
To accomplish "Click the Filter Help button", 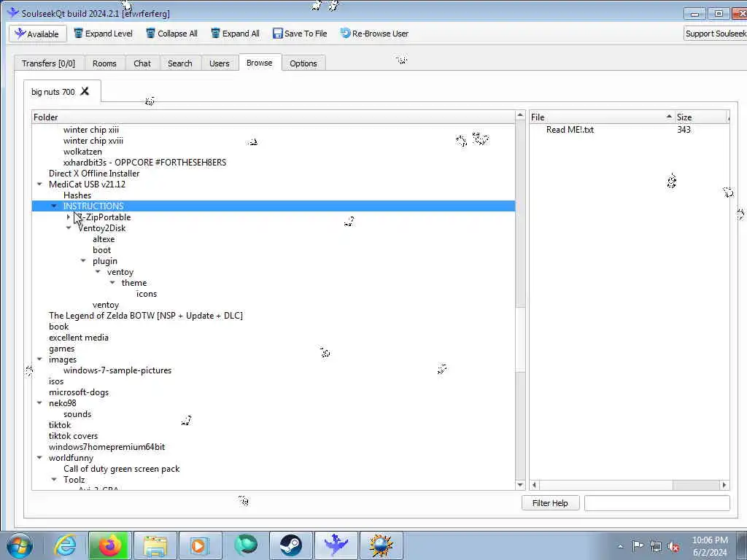I will pyautogui.click(x=550, y=503).
